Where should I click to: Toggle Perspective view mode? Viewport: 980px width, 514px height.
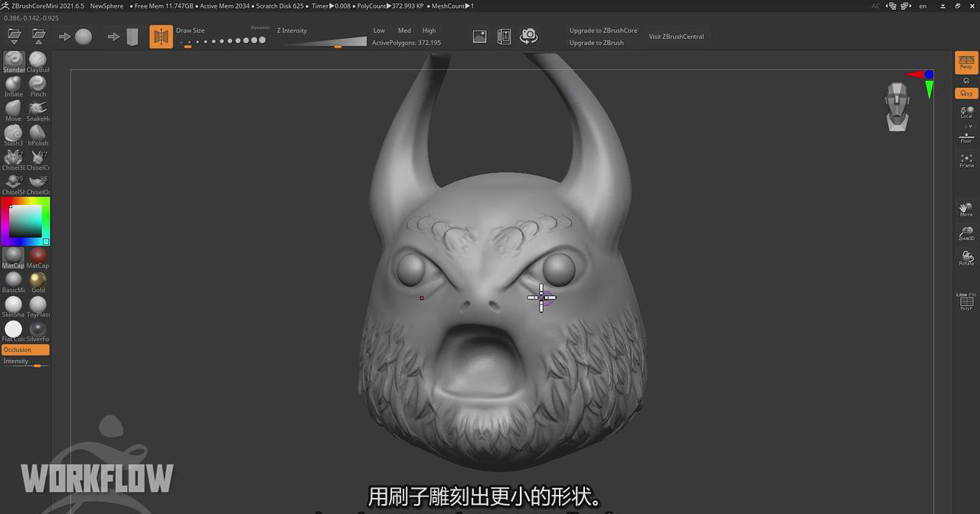point(966,63)
